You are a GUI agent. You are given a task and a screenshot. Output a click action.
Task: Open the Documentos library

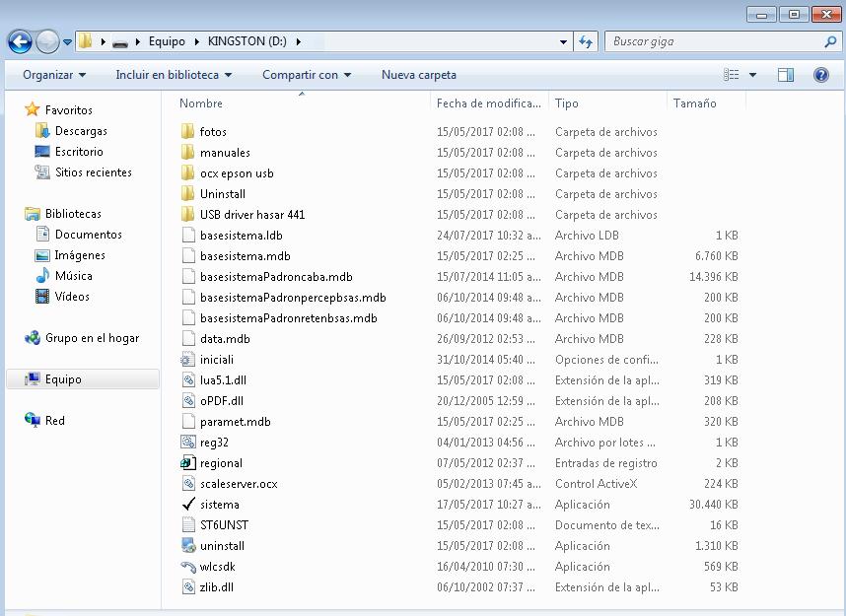[89, 235]
